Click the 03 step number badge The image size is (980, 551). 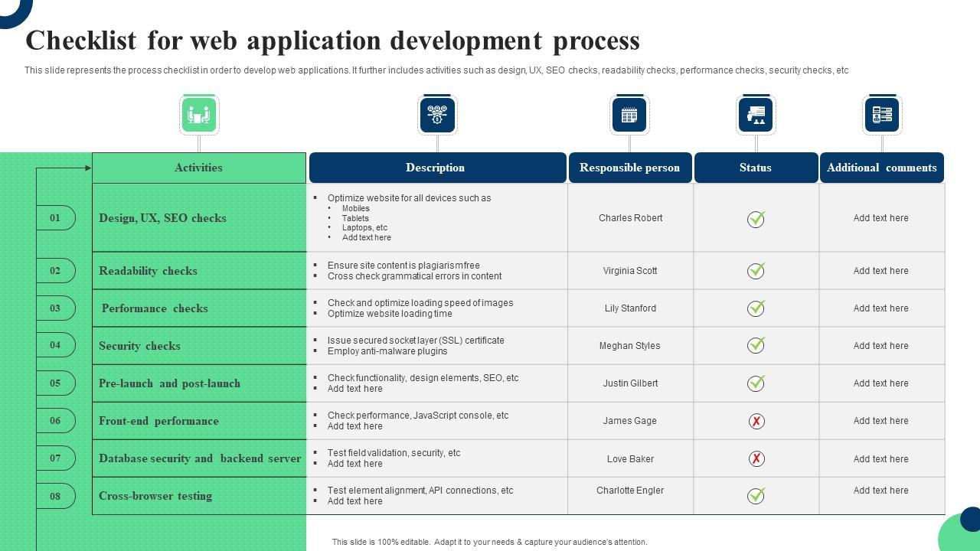56,308
